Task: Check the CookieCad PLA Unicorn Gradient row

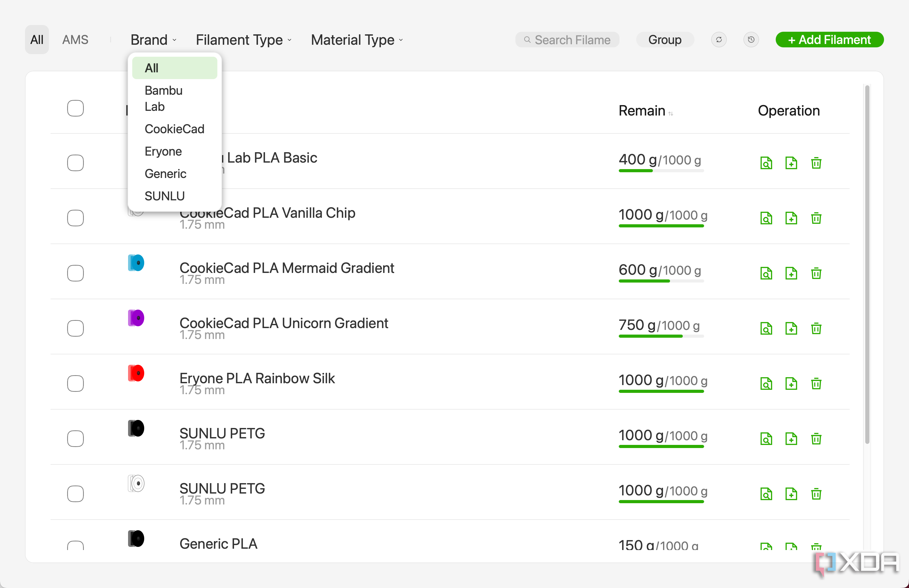Action: click(x=75, y=328)
